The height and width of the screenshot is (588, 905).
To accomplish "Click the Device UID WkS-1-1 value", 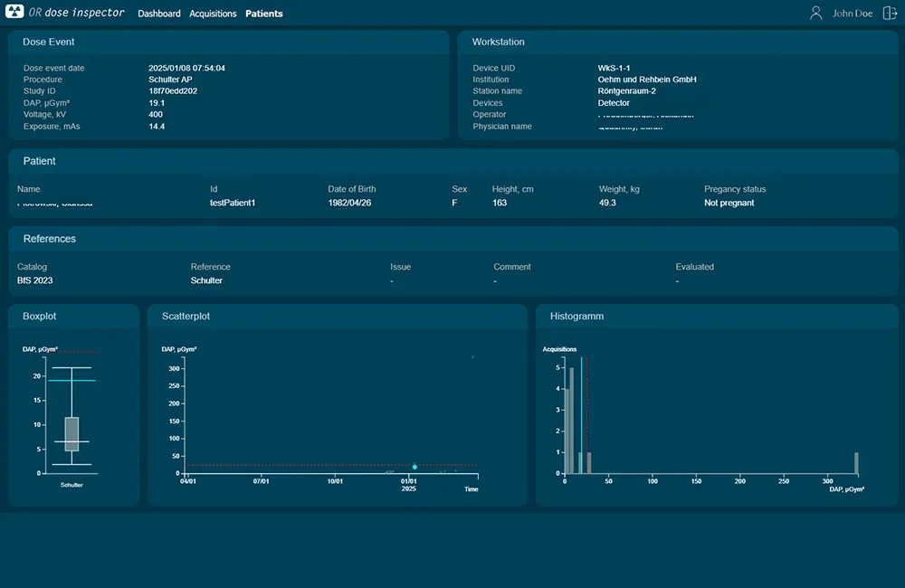I will (x=614, y=68).
